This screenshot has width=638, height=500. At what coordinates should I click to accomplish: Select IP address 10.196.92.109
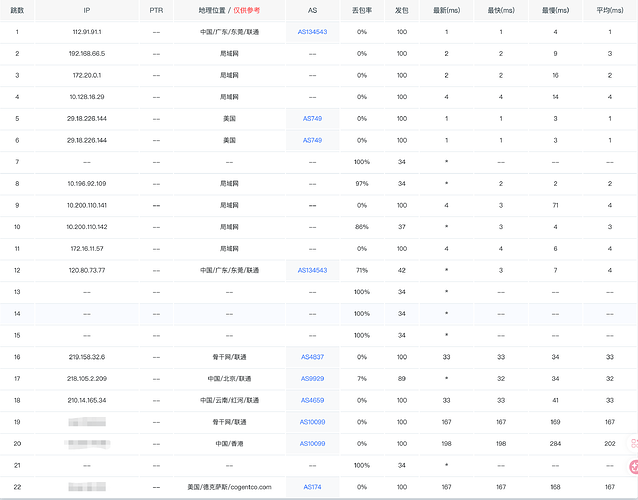pyautogui.click(x=87, y=183)
